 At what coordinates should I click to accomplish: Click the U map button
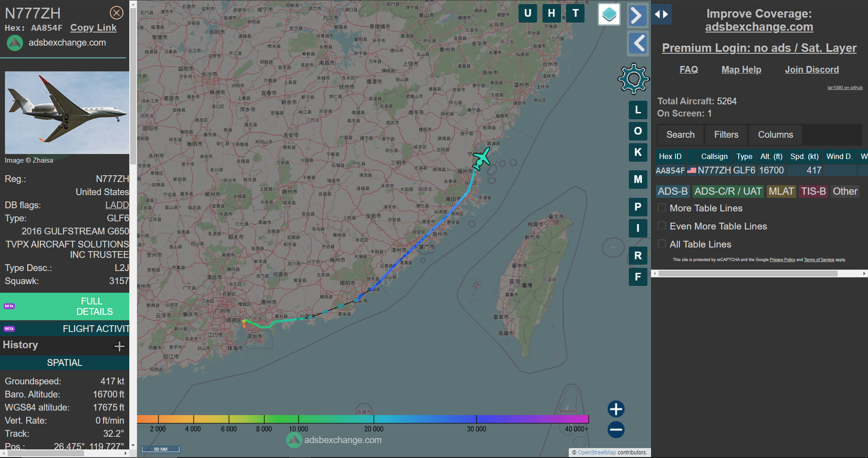[528, 13]
